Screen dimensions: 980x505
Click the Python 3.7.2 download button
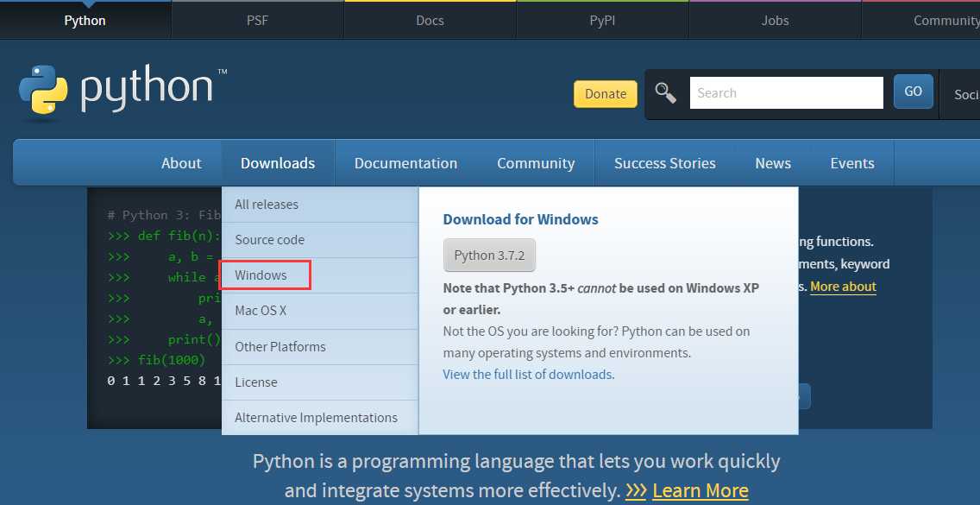coord(489,256)
